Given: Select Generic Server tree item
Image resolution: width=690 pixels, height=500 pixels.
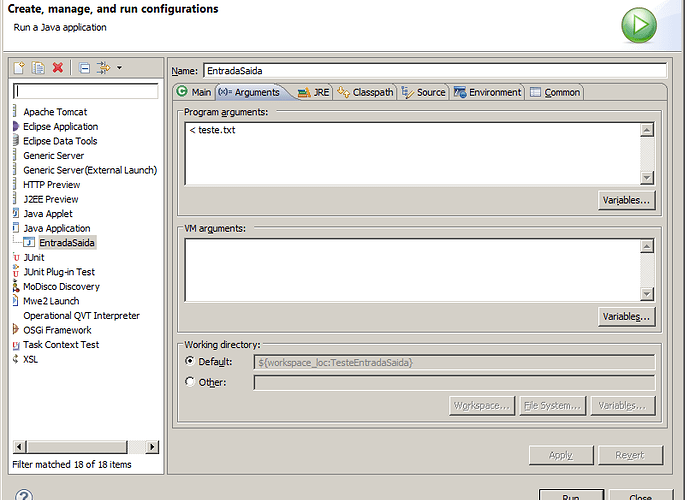Looking at the screenshot, I should [x=54, y=155].
